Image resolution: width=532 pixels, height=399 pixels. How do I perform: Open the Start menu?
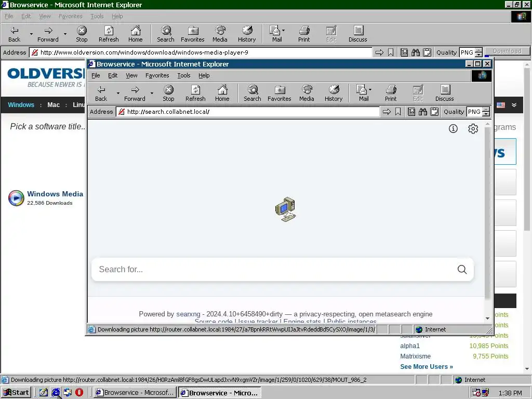[16, 393]
